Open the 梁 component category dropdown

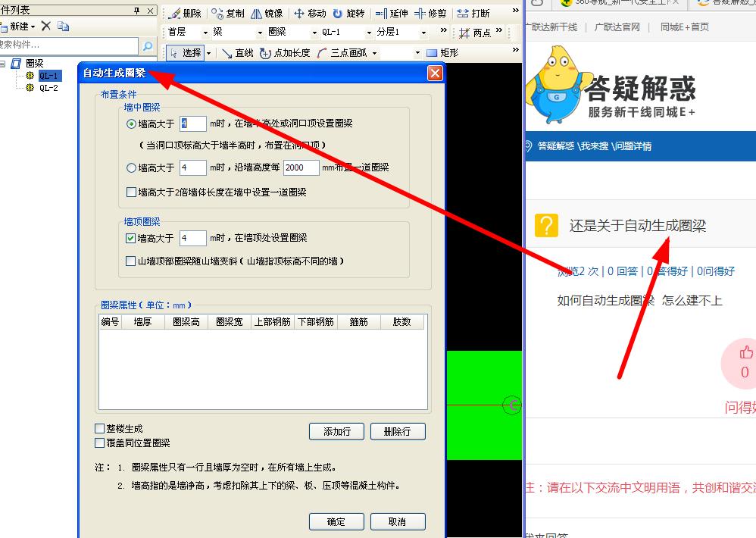tap(260, 33)
